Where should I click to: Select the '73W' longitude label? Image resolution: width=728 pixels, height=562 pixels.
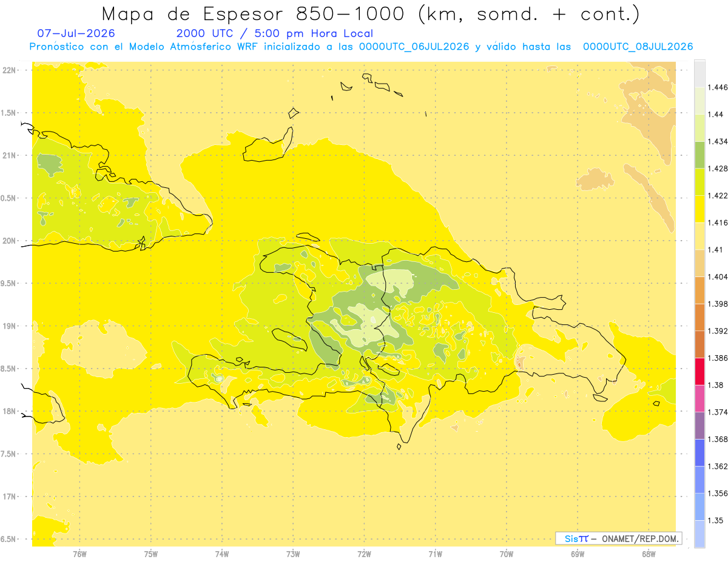(x=293, y=554)
